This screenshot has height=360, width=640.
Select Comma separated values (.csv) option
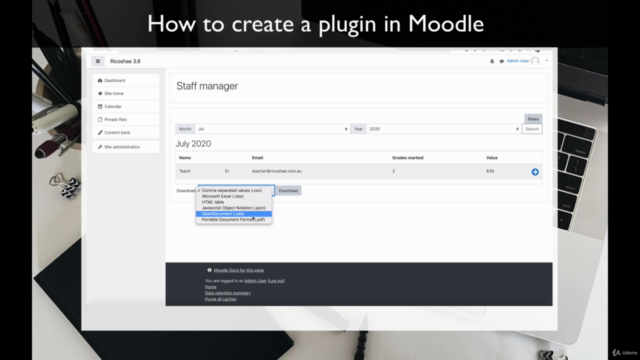point(234,191)
